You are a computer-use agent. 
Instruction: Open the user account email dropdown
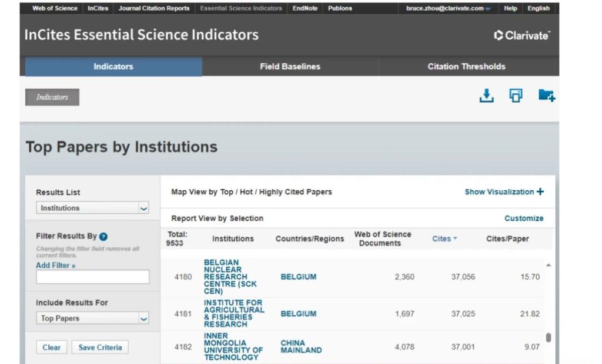tap(448, 8)
